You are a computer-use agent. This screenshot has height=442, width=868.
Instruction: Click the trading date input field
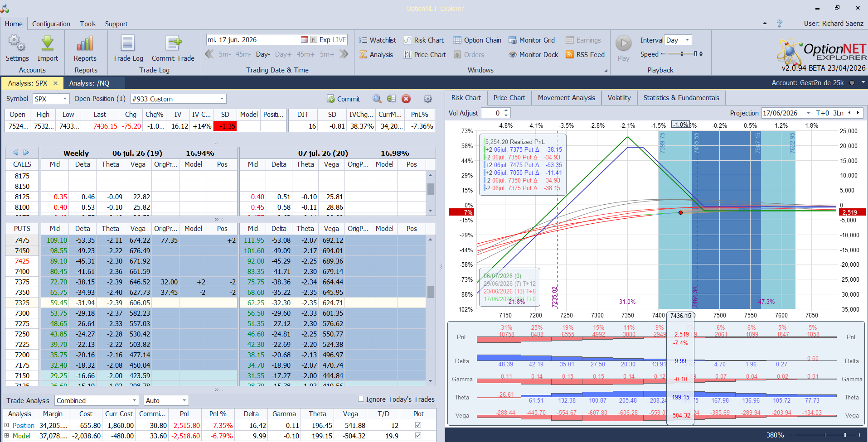tap(253, 40)
